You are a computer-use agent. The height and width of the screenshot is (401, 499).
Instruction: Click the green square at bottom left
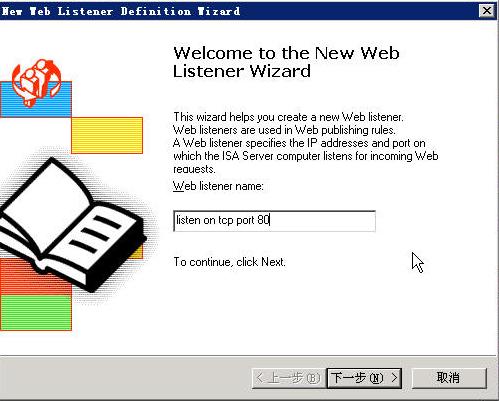click(36, 313)
